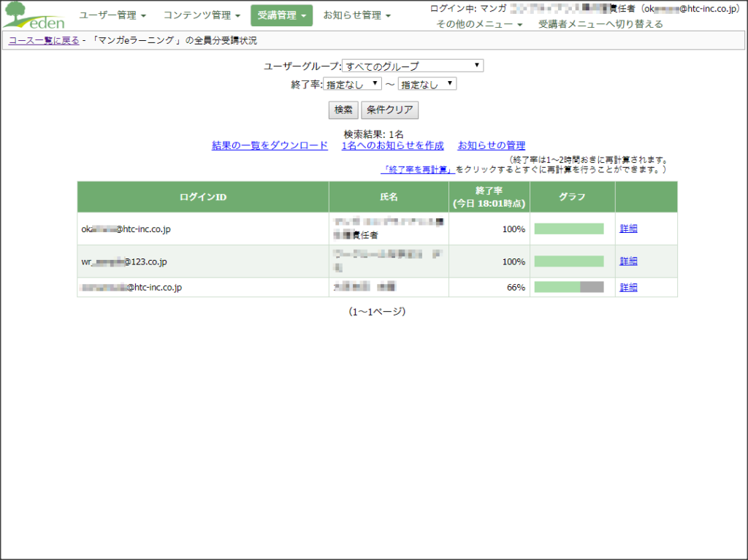Click the 終了率 column header
Image resolution: width=748 pixels, height=560 pixels.
click(x=489, y=196)
